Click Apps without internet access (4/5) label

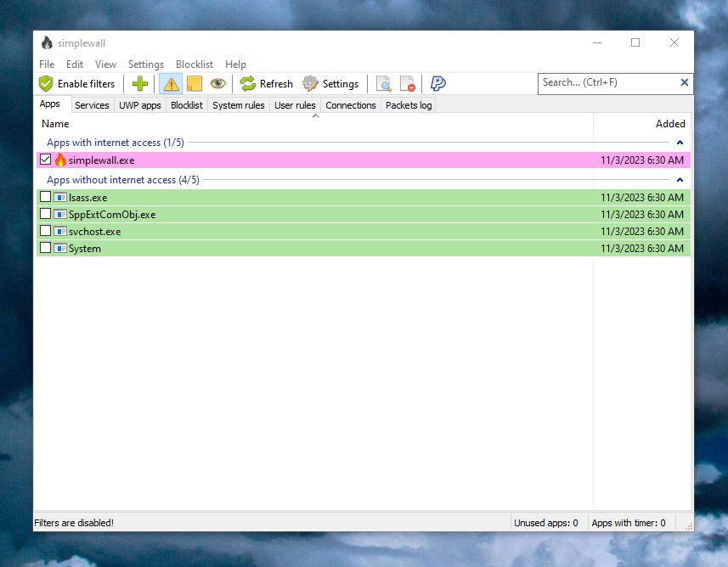click(123, 180)
